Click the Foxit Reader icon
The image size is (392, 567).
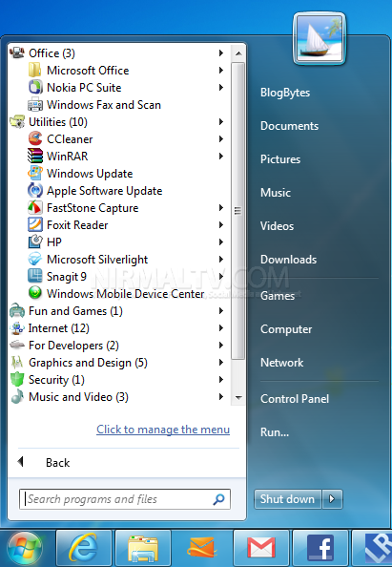click(x=35, y=225)
